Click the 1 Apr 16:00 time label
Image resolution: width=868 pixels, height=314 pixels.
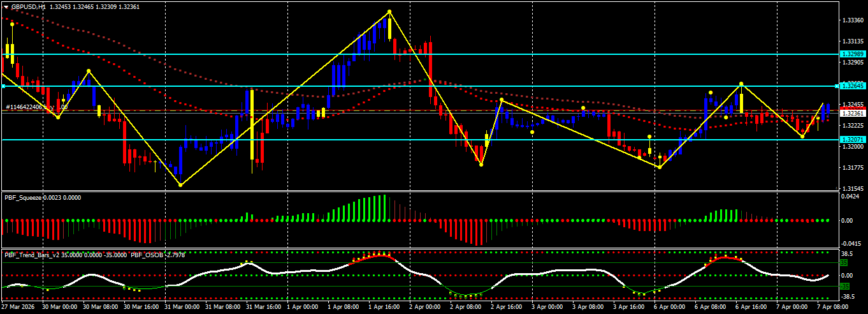(x=385, y=307)
